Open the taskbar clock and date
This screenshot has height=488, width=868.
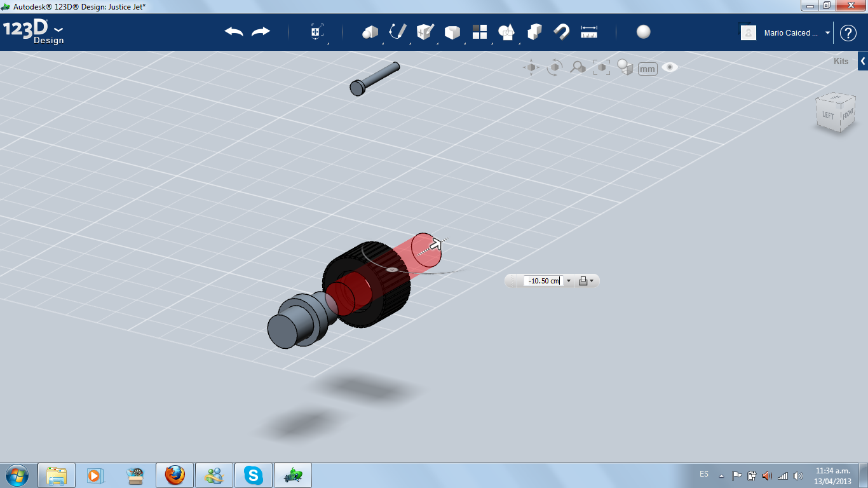pyautogui.click(x=833, y=475)
